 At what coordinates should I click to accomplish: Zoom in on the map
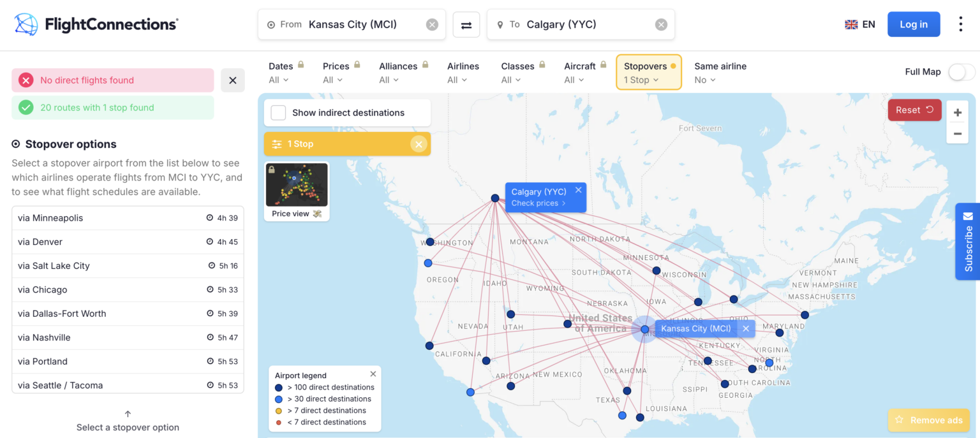pos(958,112)
